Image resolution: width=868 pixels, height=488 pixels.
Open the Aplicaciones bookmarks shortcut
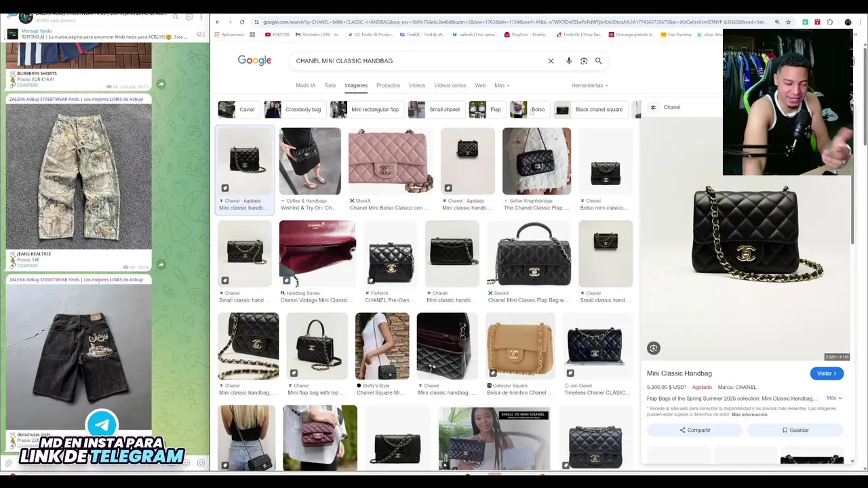point(229,35)
